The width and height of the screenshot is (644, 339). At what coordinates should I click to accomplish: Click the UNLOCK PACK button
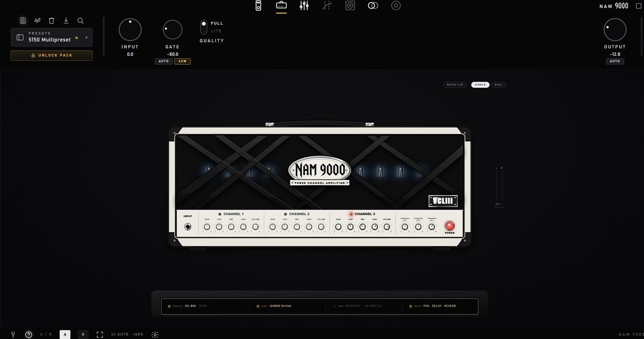[x=52, y=55]
